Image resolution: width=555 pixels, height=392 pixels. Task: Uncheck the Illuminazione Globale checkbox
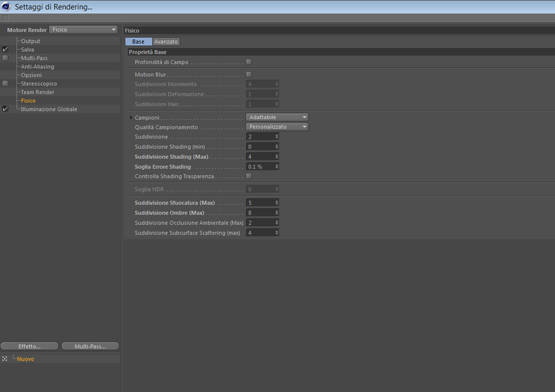pyautogui.click(x=5, y=109)
